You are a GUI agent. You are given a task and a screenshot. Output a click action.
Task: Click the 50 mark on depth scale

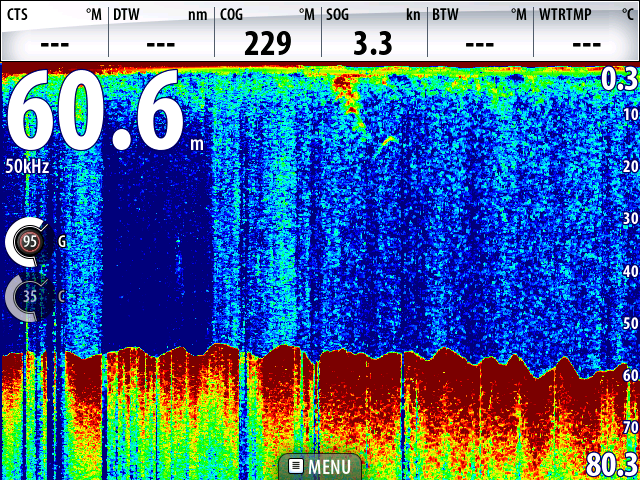pyautogui.click(x=629, y=323)
